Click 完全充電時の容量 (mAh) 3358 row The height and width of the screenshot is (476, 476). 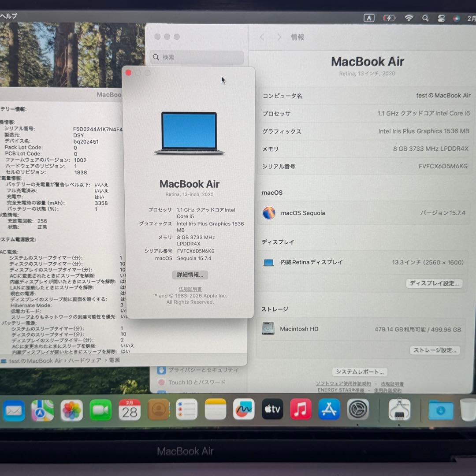click(x=57, y=203)
